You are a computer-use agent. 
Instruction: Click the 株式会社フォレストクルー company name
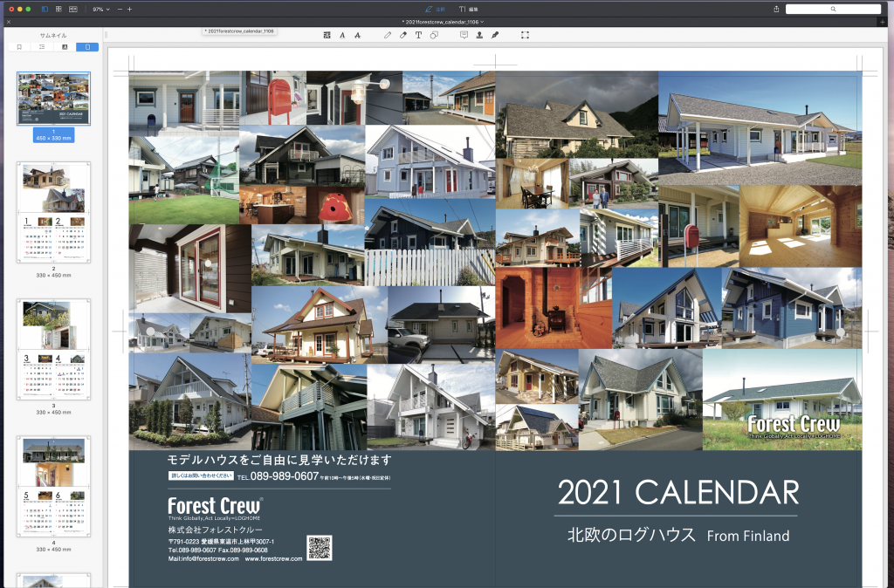tap(215, 530)
